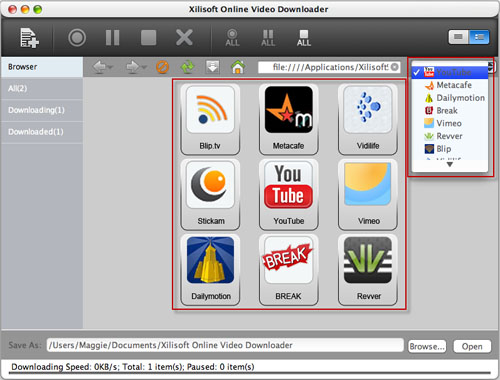This screenshot has height=380, width=500.
Task: Select Vimeo in the site dropdown list
Action: pos(450,123)
